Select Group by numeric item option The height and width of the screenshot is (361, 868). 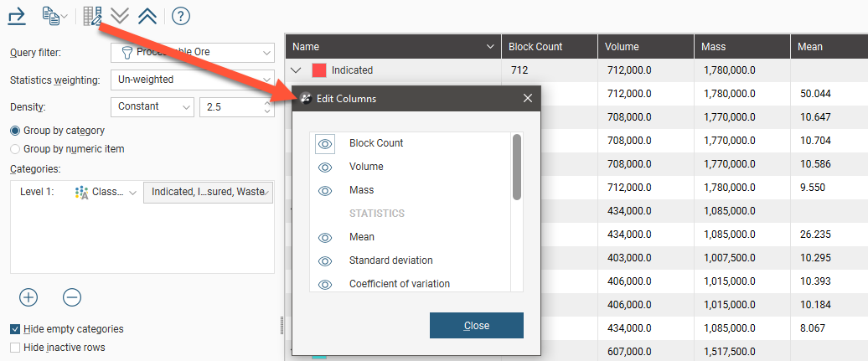(15, 149)
